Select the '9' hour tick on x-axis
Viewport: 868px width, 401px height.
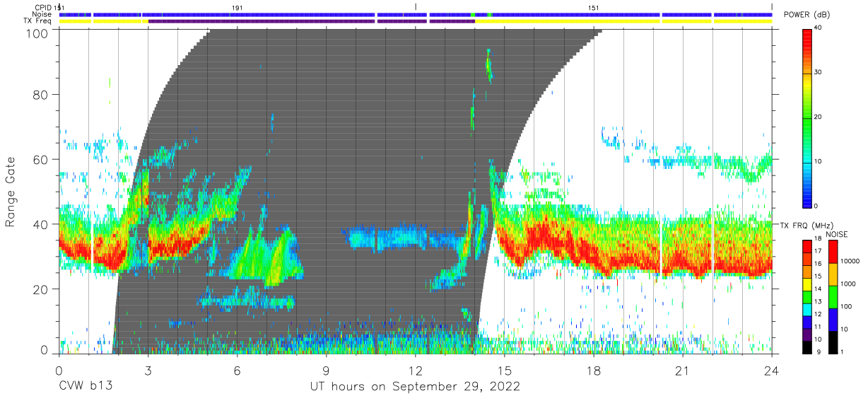(326, 371)
